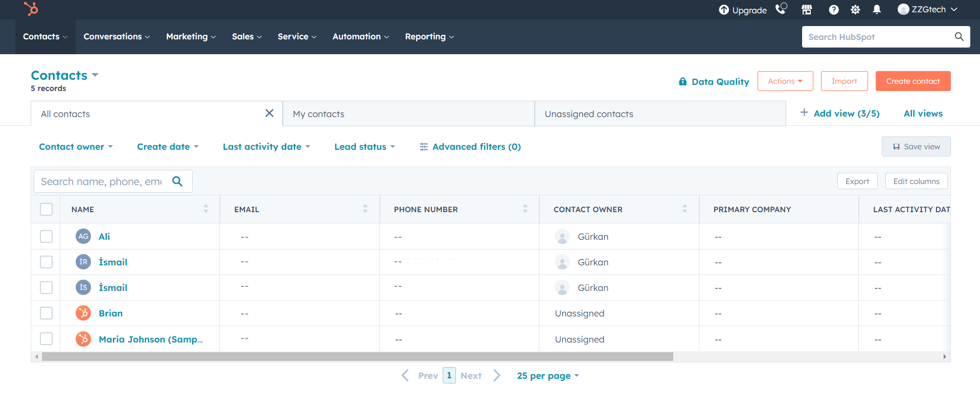Close the All contacts view tab
Viewport: 980px width, 410px height.
click(x=269, y=113)
